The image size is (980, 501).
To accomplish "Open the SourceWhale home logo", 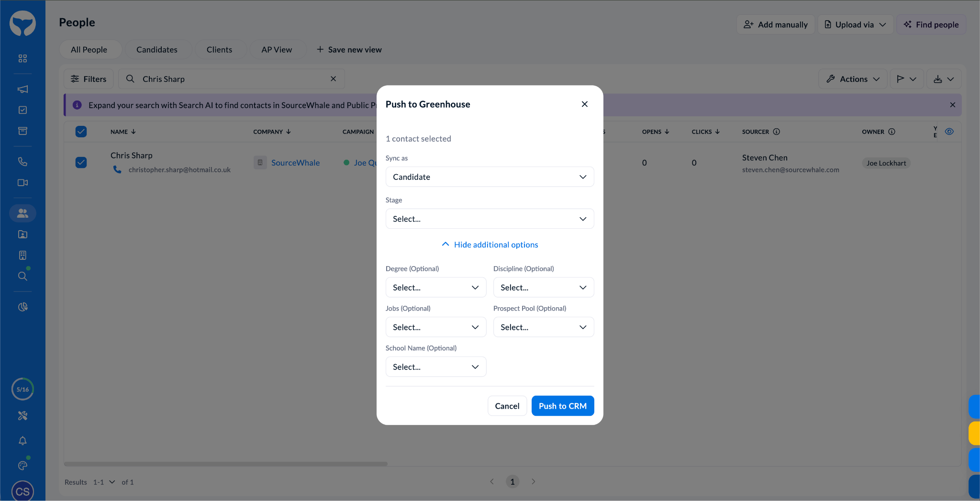I will (22, 23).
